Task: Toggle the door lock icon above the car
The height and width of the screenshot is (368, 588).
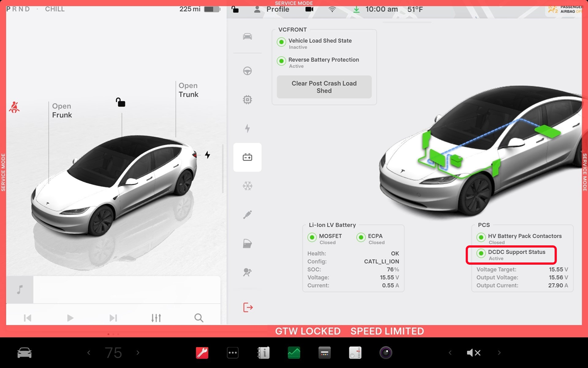Action: point(121,102)
